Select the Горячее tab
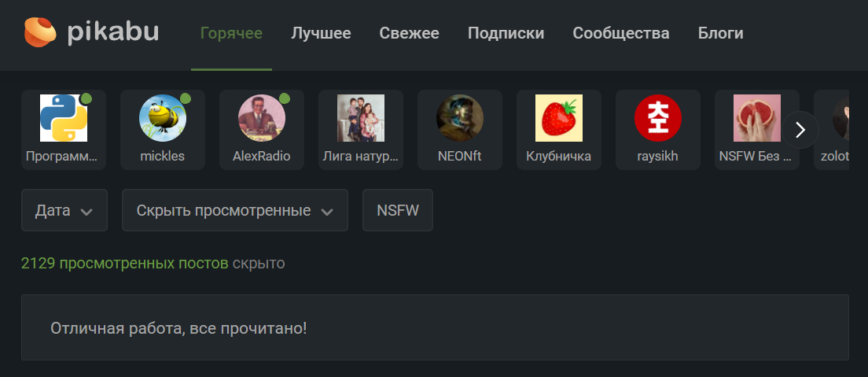The width and height of the screenshot is (868, 377). [231, 33]
